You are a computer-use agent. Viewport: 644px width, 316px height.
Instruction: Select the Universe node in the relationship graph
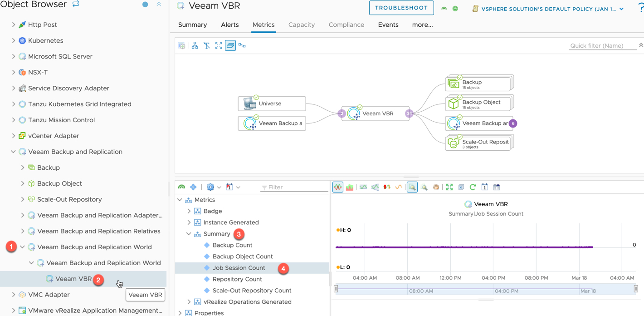pyautogui.click(x=272, y=104)
